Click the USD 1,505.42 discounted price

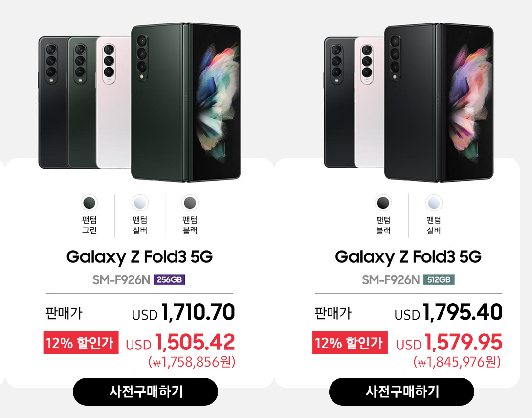tap(180, 342)
